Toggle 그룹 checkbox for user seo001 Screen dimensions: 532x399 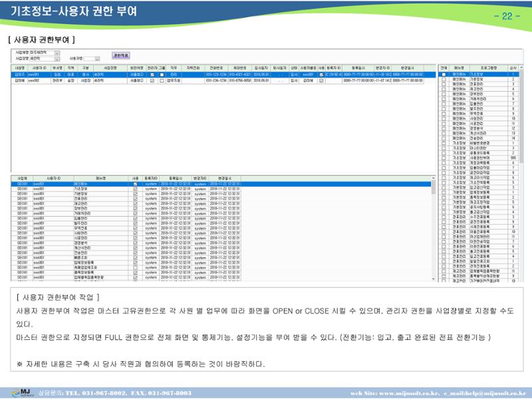(162, 74)
